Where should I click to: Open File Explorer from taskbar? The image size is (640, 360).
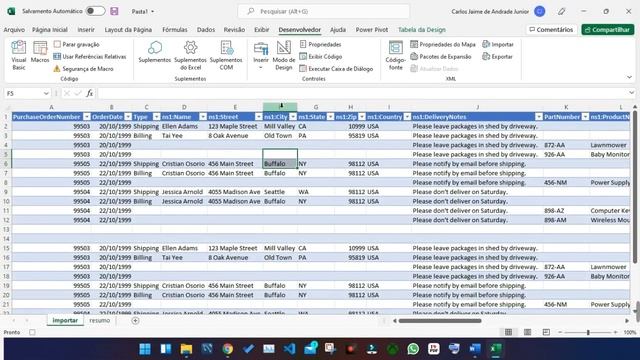click(186, 349)
